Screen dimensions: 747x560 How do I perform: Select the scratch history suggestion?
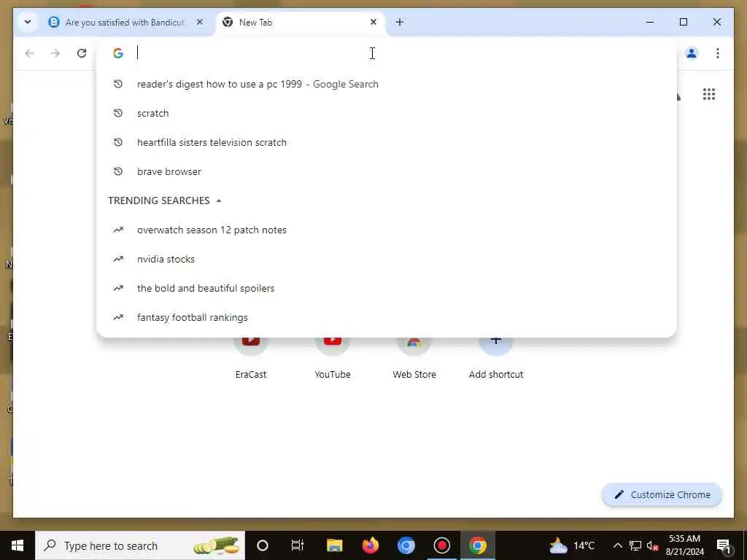387,113
